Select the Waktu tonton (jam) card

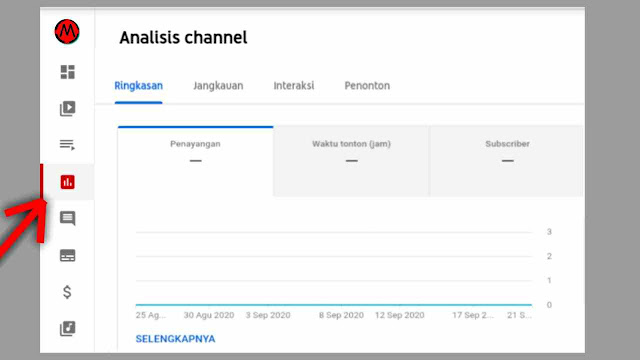coord(351,161)
